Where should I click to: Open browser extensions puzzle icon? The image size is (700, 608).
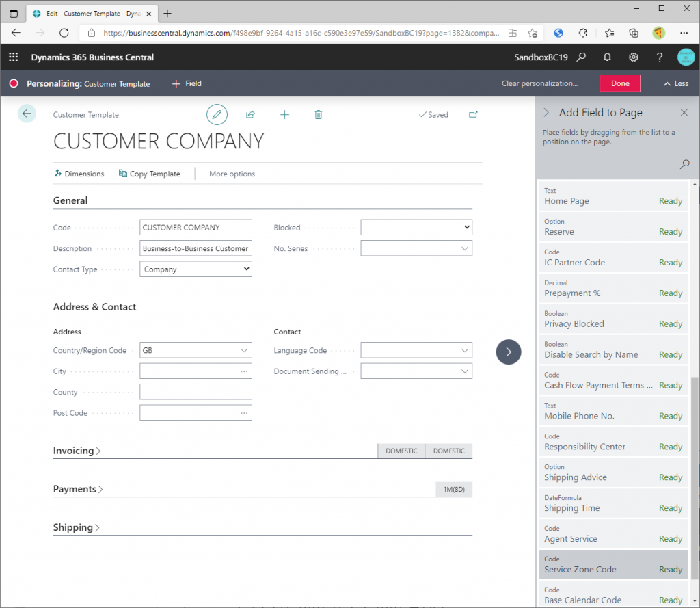[x=582, y=33]
